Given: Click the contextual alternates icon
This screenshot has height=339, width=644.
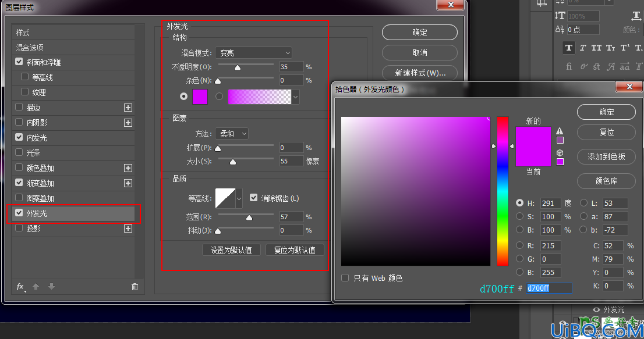Looking at the screenshot, I should 583,66.
